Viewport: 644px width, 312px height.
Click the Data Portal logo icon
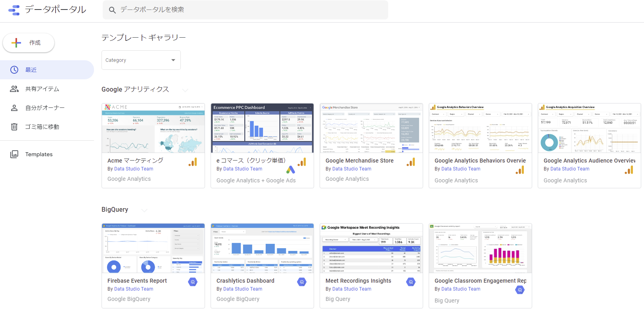pos(14,10)
